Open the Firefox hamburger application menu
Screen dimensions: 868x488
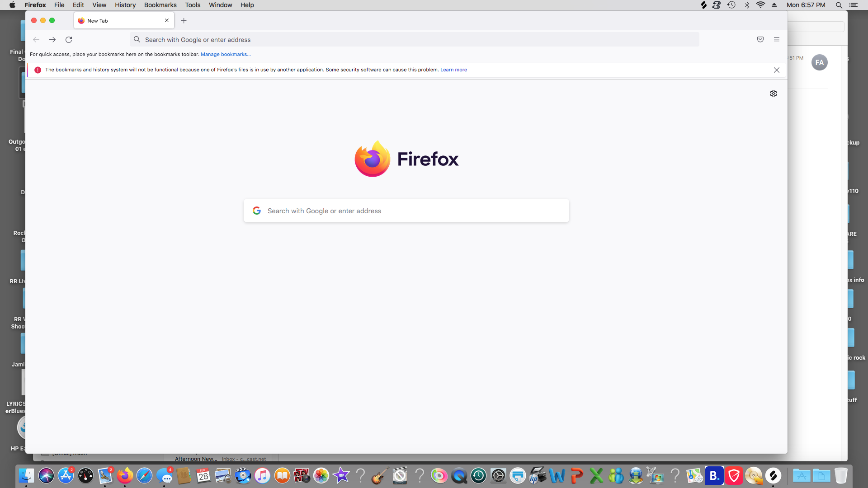[777, 39]
